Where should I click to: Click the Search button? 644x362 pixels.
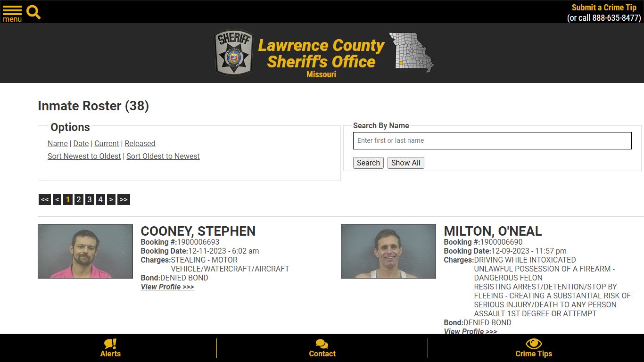pyautogui.click(x=368, y=163)
